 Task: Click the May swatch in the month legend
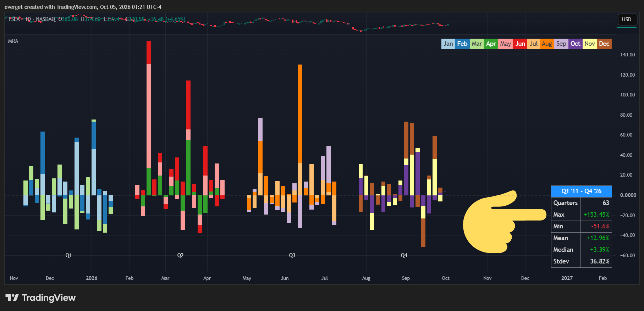pyautogui.click(x=506, y=44)
